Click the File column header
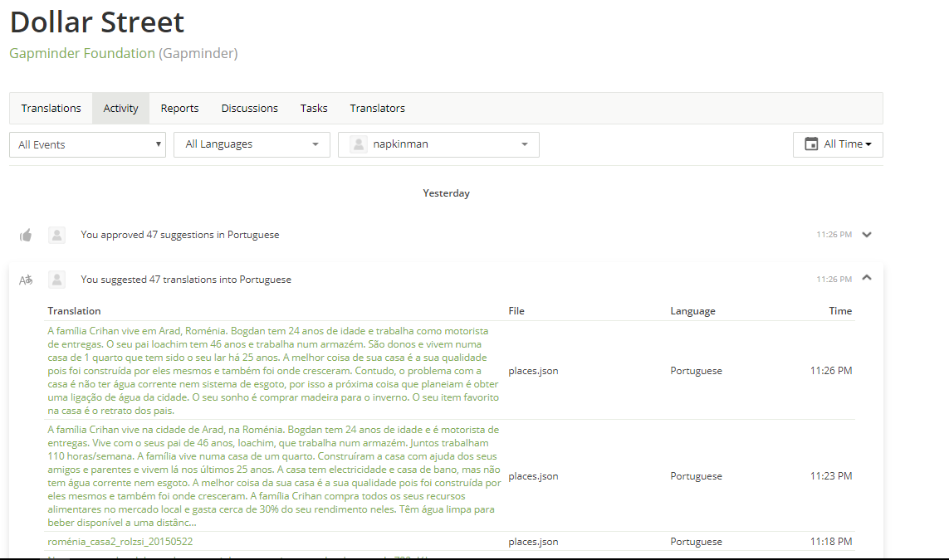 [516, 311]
